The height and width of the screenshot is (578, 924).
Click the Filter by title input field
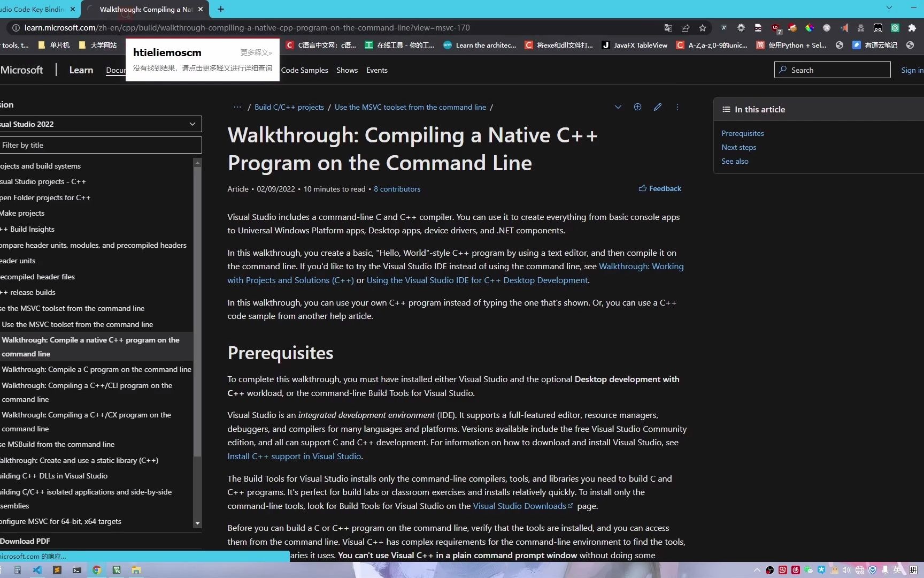[100, 145]
